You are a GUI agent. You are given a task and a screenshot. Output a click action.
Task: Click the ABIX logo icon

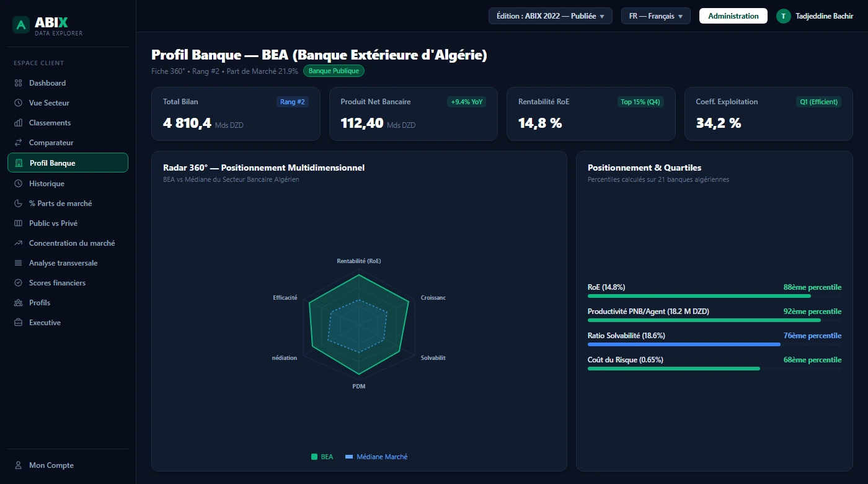[21, 25]
